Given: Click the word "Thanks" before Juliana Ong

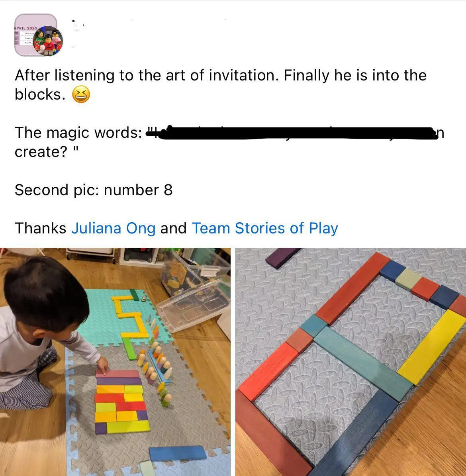Looking at the screenshot, I should click(x=40, y=228).
